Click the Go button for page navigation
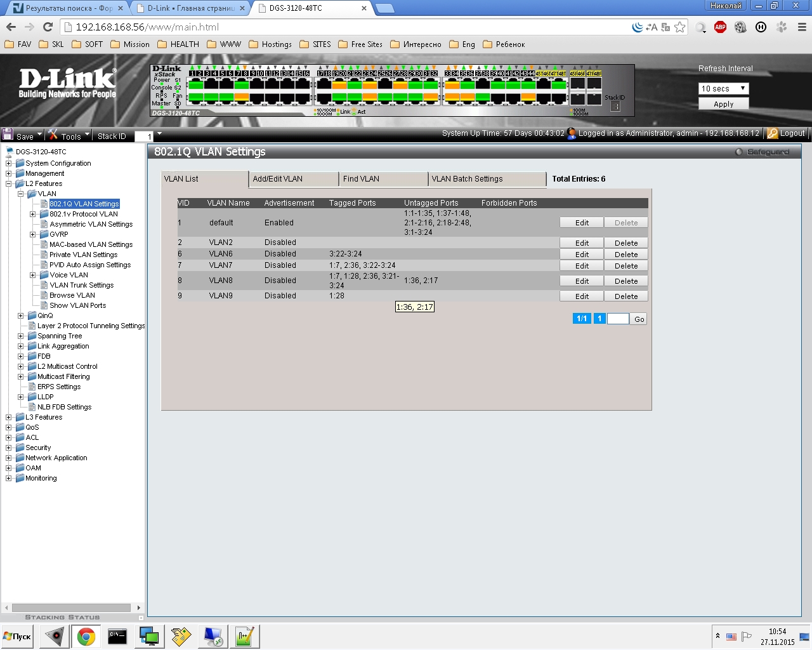The width and height of the screenshot is (812, 650). [x=639, y=319]
